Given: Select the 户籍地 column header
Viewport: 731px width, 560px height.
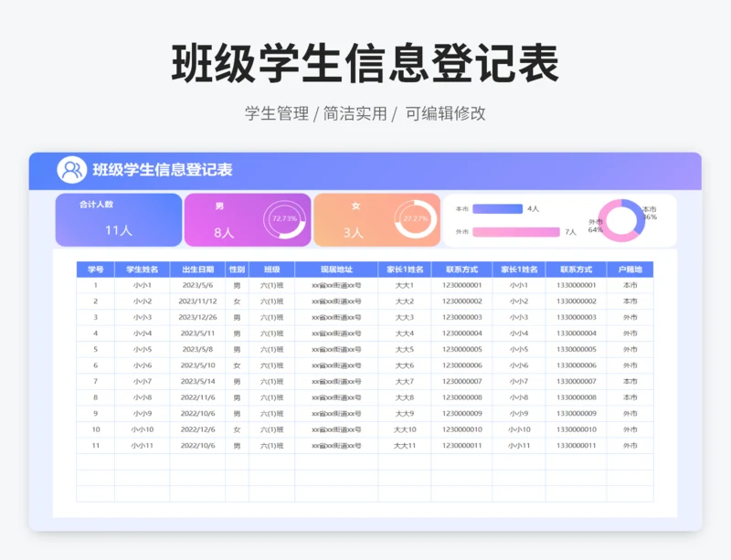Looking at the screenshot, I should (630, 269).
